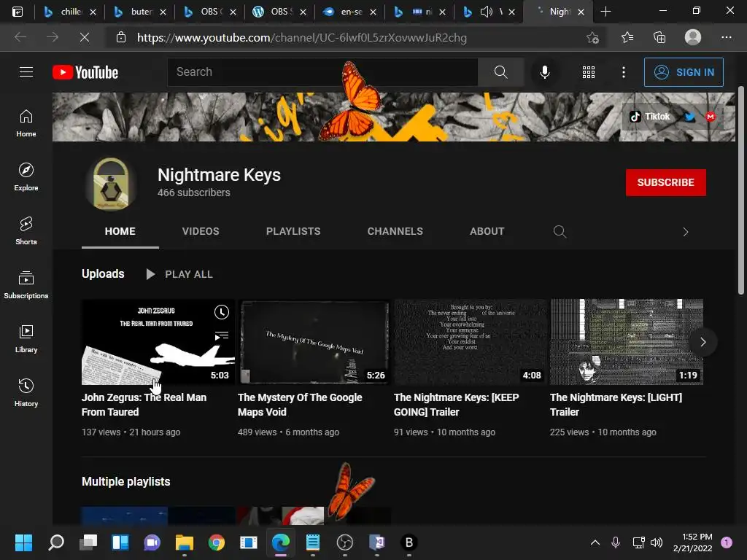Open Edge tab actions menu icon
Screen dimensions: 747x560
coord(18,12)
